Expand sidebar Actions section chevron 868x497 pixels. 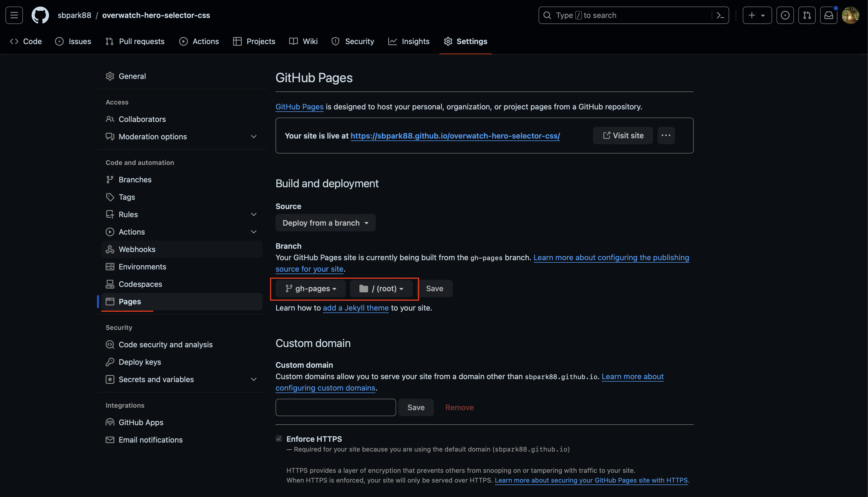(254, 232)
